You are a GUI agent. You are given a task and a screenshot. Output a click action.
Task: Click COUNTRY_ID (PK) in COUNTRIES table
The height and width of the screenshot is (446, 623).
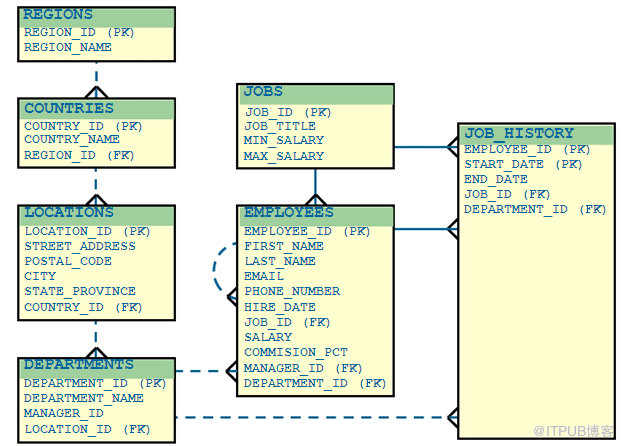(83, 126)
